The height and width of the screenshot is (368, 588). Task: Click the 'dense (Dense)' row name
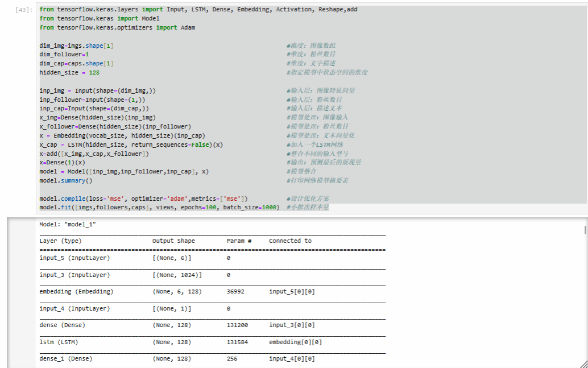pyautogui.click(x=62, y=325)
